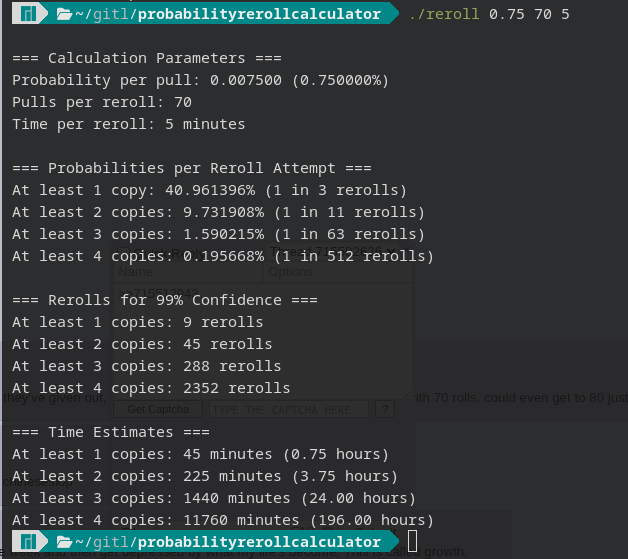Click the 'At least 3 copies: 1.590215%' line
The width and height of the screenshot is (628, 559).
click(x=218, y=235)
